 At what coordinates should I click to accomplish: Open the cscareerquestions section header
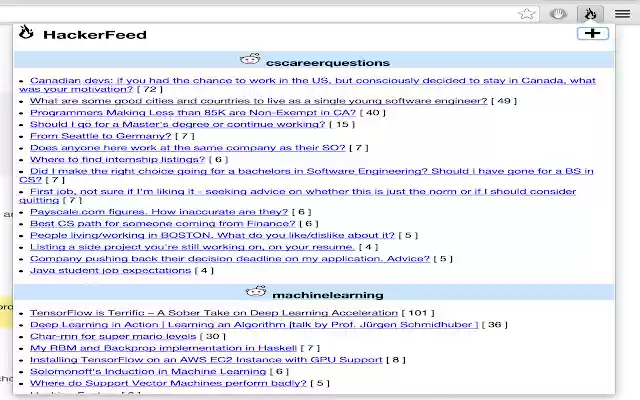[x=314, y=60]
